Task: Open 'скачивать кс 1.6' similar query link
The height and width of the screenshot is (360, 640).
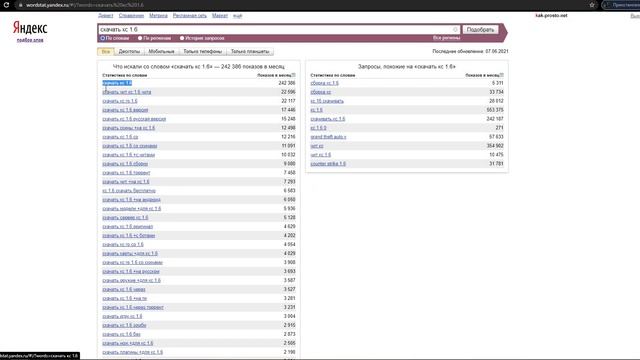Action: pos(328,119)
